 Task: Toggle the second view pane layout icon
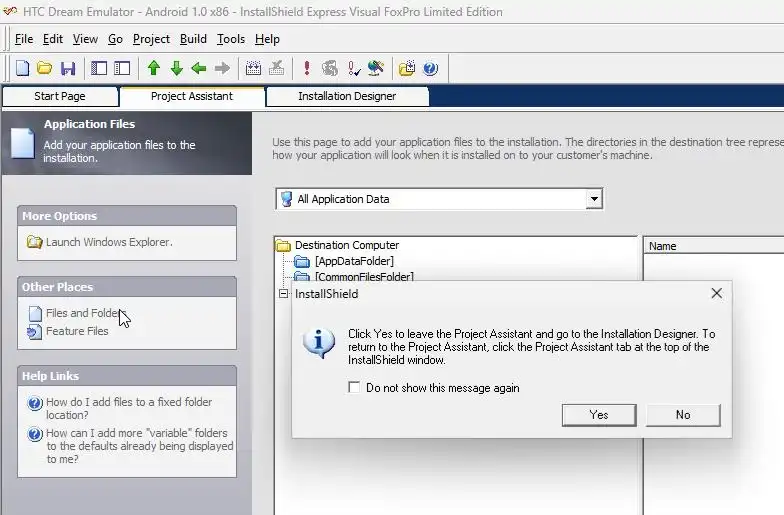coord(122,68)
